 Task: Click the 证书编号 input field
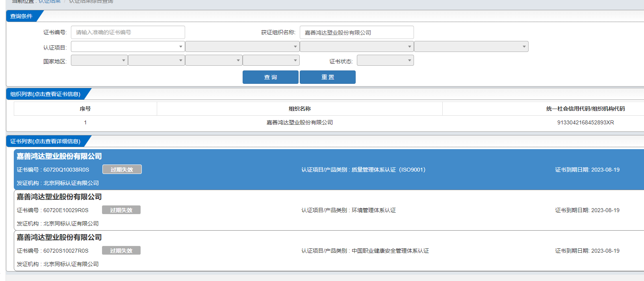pos(128,32)
